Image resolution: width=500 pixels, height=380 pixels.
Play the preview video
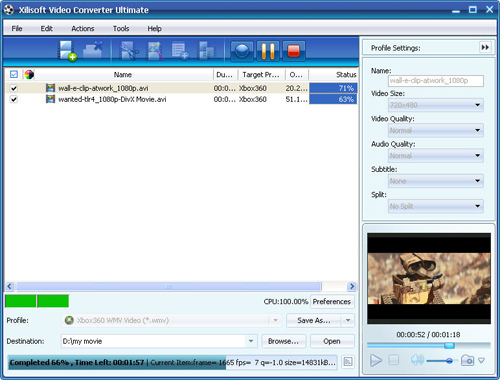[376, 360]
